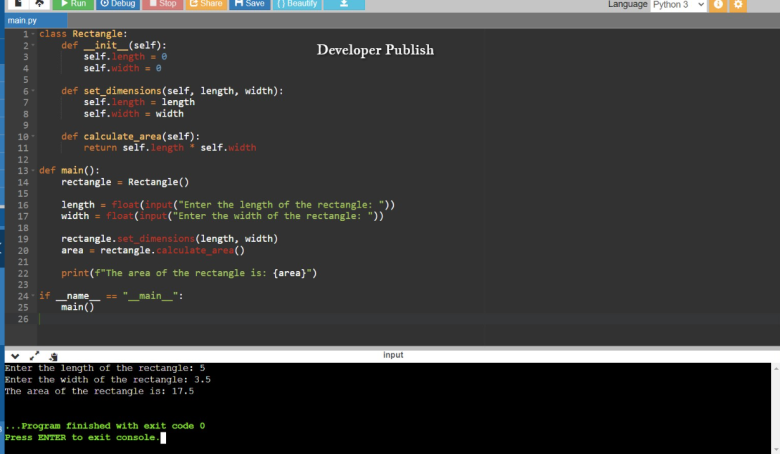Image resolution: width=780 pixels, height=454 pixels.
Task: Collapse __init__ fold arrow on line 2
Action: click(x=33, y=45)
